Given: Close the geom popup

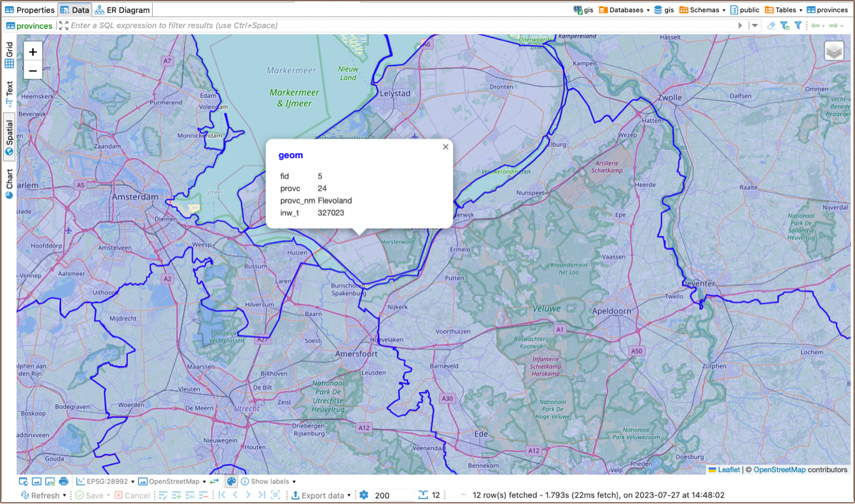Looking at the screenshot, I should coord(445,147).
